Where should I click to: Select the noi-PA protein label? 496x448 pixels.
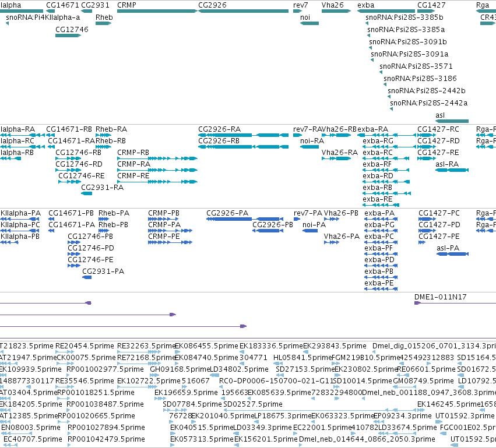point(314,225)
